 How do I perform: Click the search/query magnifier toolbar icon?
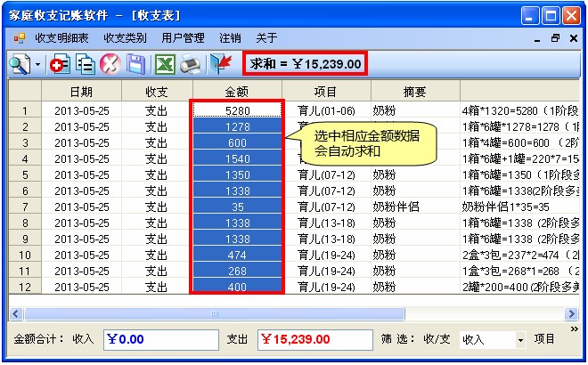coord(20,64)
